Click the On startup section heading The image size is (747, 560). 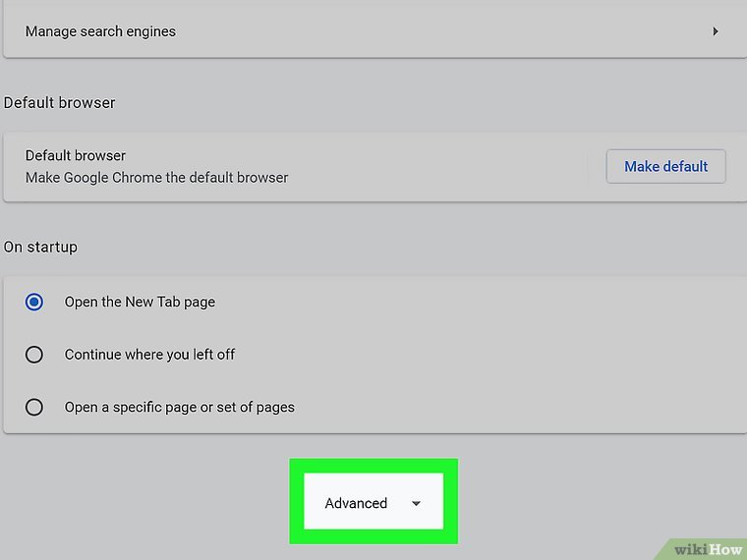point(40,247)
